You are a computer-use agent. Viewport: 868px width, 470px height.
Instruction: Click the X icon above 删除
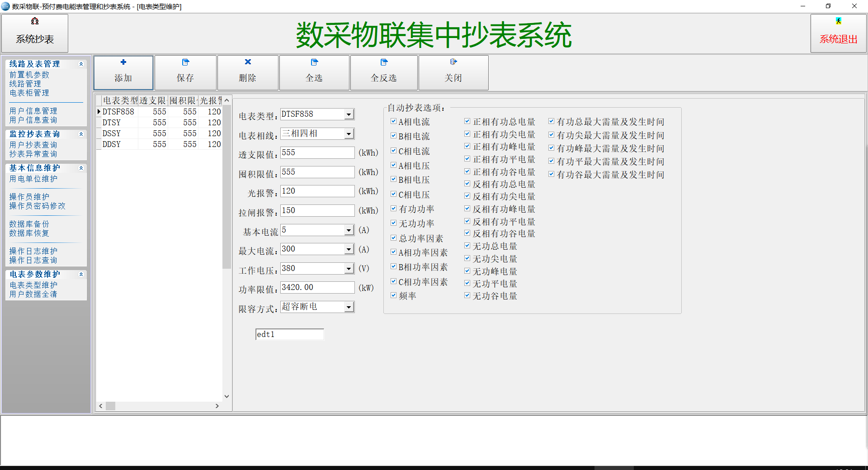(248, 62)
